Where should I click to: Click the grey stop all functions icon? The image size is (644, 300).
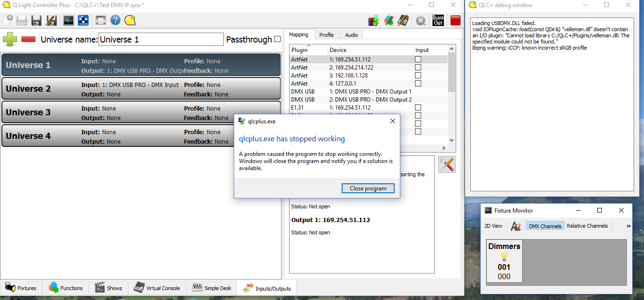[x=421, y=20]
